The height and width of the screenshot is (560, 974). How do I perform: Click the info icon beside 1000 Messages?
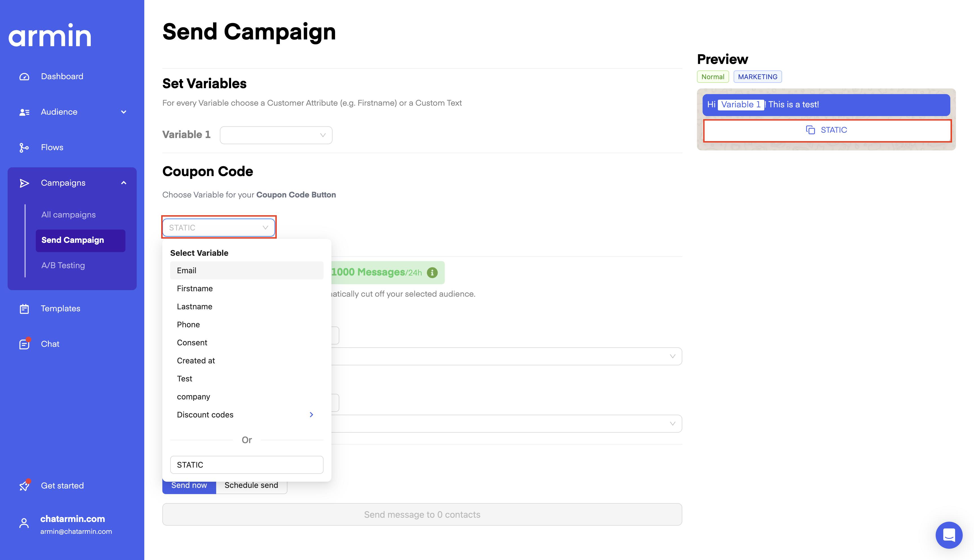pos(432,273)
